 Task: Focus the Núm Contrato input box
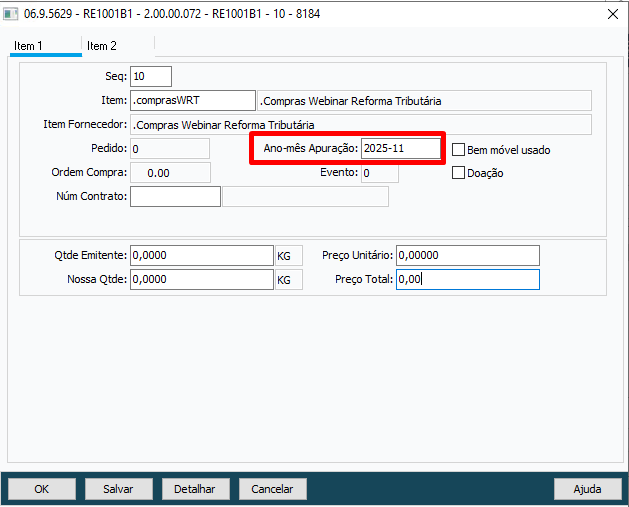point(175,197)
